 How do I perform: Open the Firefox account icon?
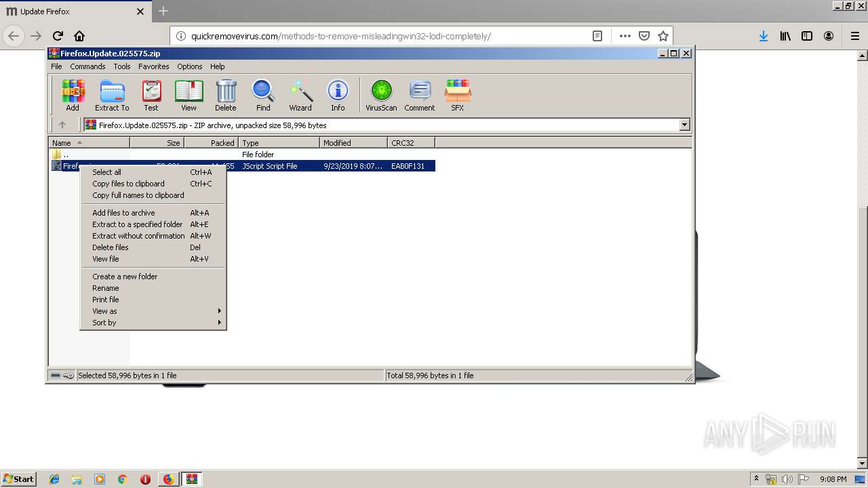(x=829, y=36)
